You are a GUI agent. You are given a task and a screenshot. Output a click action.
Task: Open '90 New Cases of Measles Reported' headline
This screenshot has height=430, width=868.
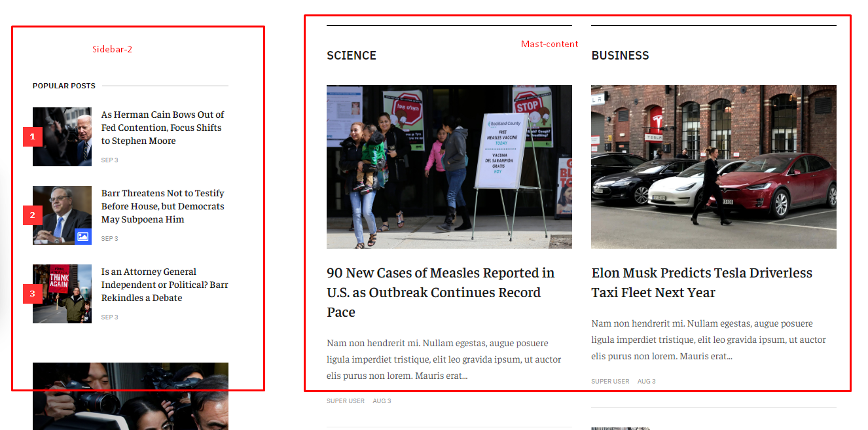pyautogui.click(x=441, y=293)
